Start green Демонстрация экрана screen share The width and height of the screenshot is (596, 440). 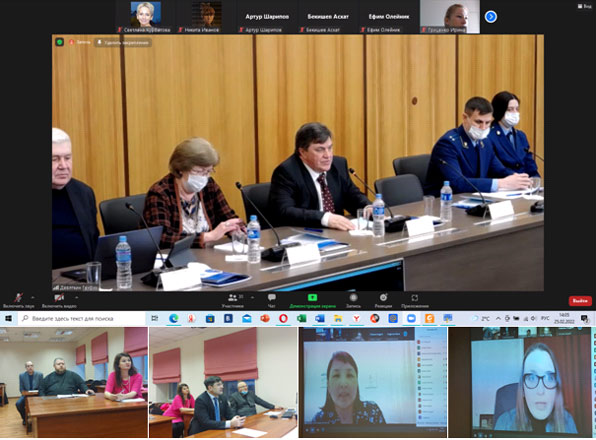pos(312,300)
